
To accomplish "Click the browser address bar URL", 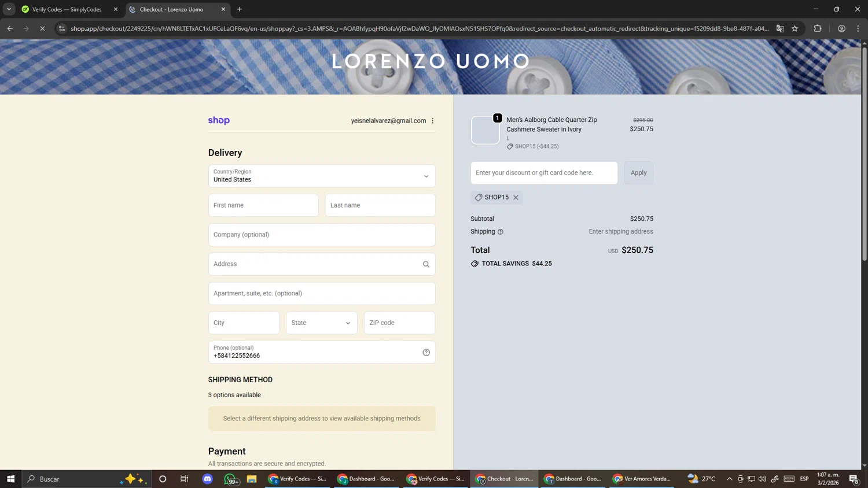I will click(420, 28).
